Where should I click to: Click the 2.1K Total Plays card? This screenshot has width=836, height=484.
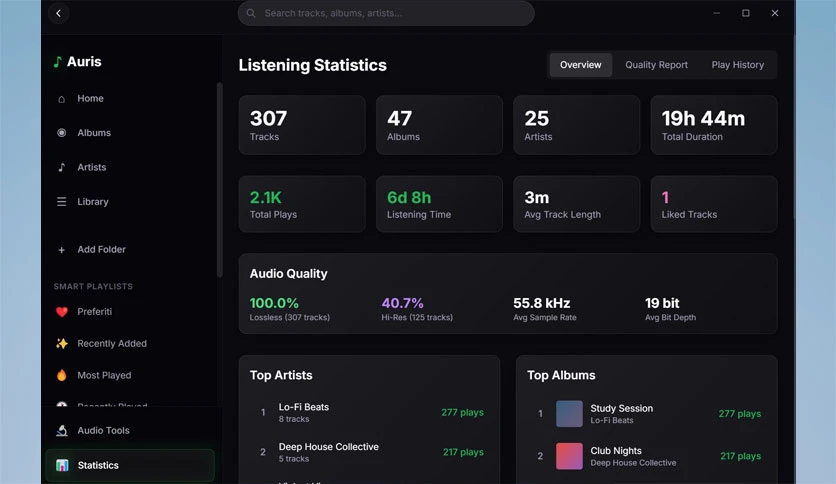coord(302,204)
